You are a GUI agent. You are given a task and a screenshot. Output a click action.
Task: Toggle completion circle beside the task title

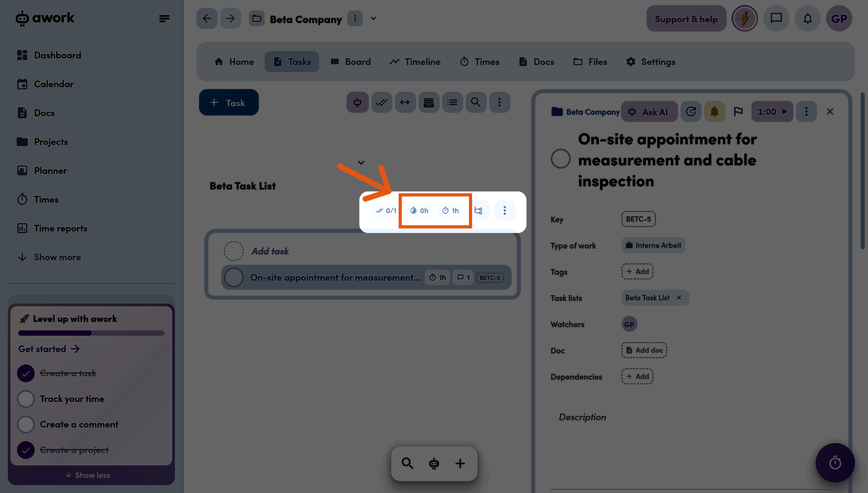pos(560,159)
